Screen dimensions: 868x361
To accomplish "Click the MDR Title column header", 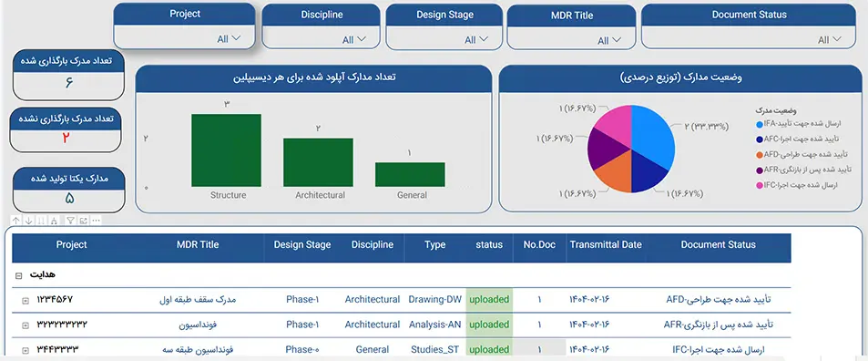I will coord(198,244).
